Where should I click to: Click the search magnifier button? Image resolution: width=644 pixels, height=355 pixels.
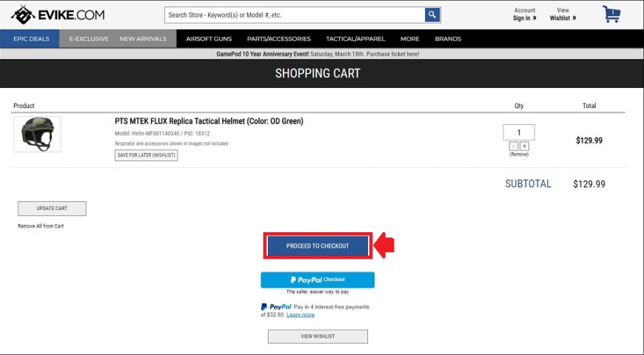tap(432, 16)
